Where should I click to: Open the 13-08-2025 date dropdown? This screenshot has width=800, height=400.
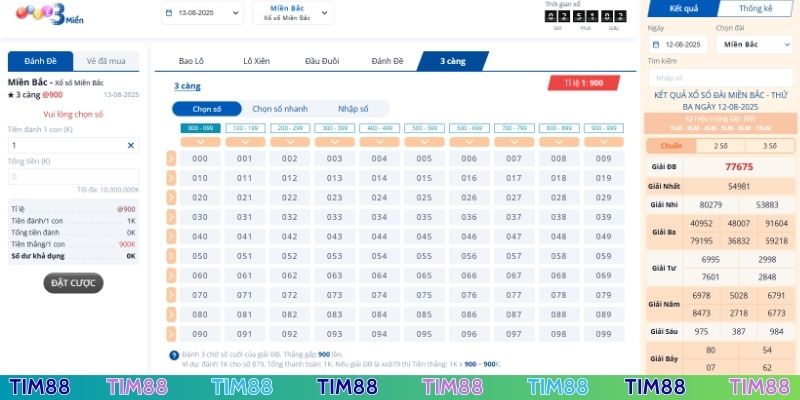click(x=201, y=14)
